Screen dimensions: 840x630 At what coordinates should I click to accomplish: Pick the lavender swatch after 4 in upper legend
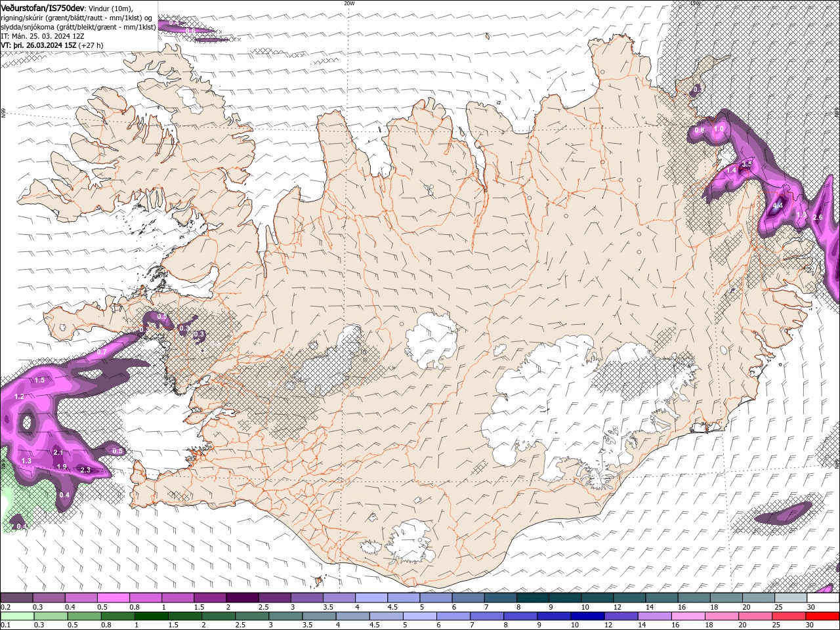click(x=371, y=598)
